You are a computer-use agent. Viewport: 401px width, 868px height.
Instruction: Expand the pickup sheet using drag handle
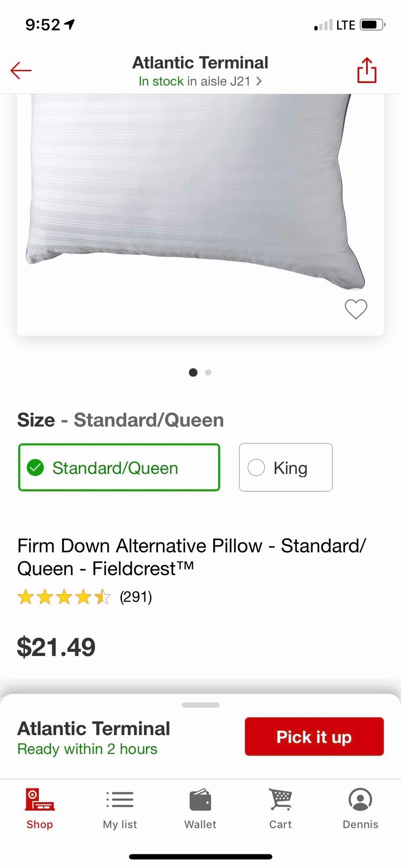[201, 705]
